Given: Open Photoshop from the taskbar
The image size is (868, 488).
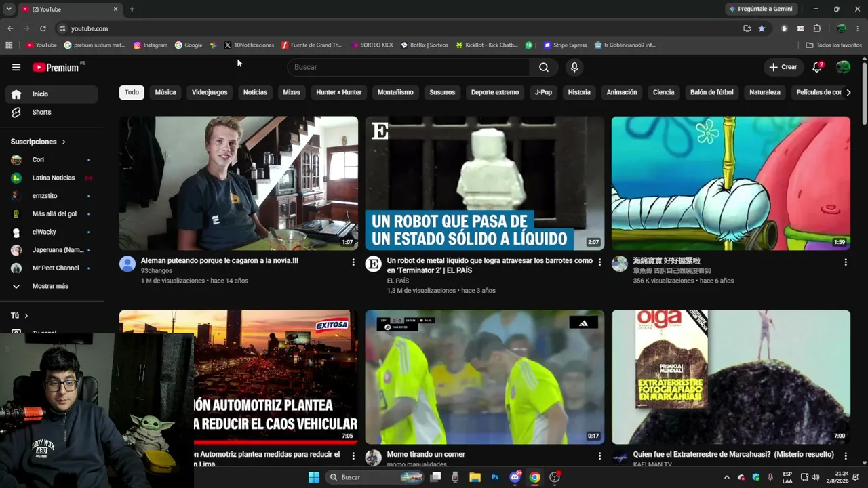Looking at the screenshot, I should point(495,477).
